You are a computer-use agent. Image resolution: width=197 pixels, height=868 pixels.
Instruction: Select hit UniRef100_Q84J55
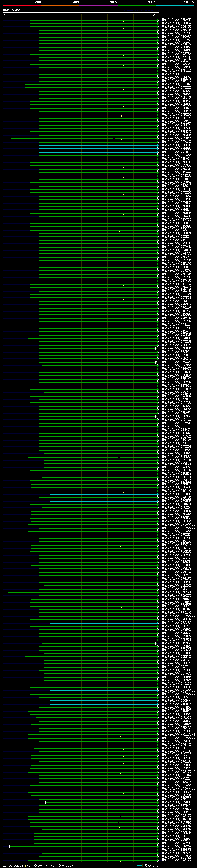click(177, 26)
